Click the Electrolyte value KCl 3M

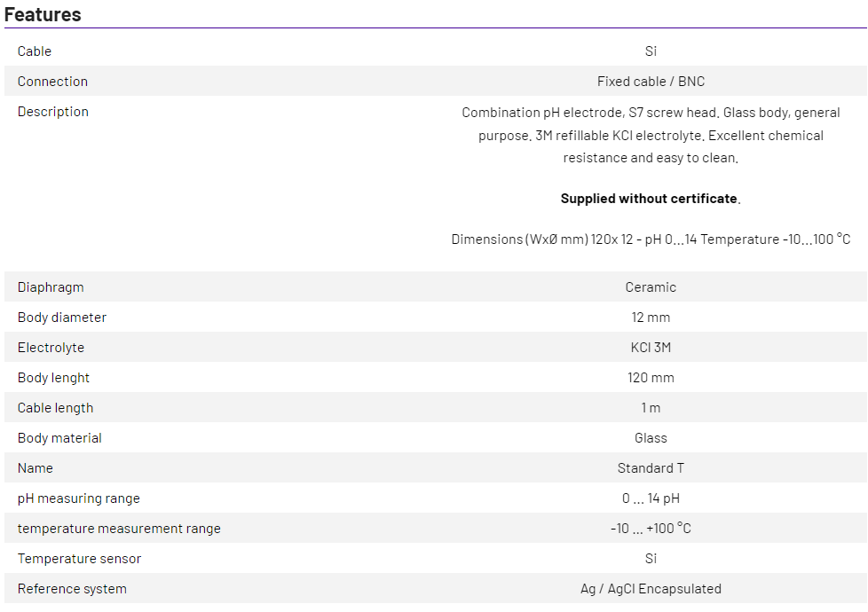(x=651, y=348)
